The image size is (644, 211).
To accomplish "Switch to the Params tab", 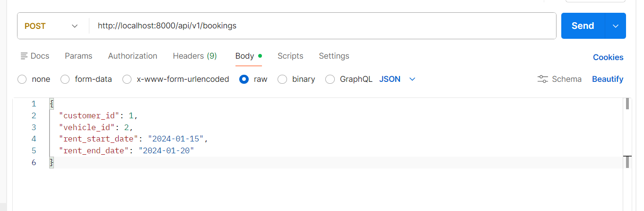I will 78,56.
